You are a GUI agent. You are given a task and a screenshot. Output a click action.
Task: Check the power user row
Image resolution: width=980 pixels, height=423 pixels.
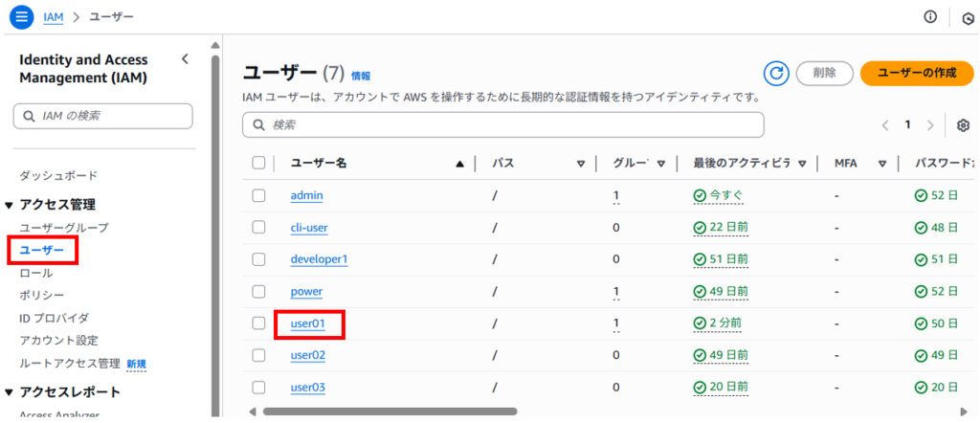click(258, 291)
